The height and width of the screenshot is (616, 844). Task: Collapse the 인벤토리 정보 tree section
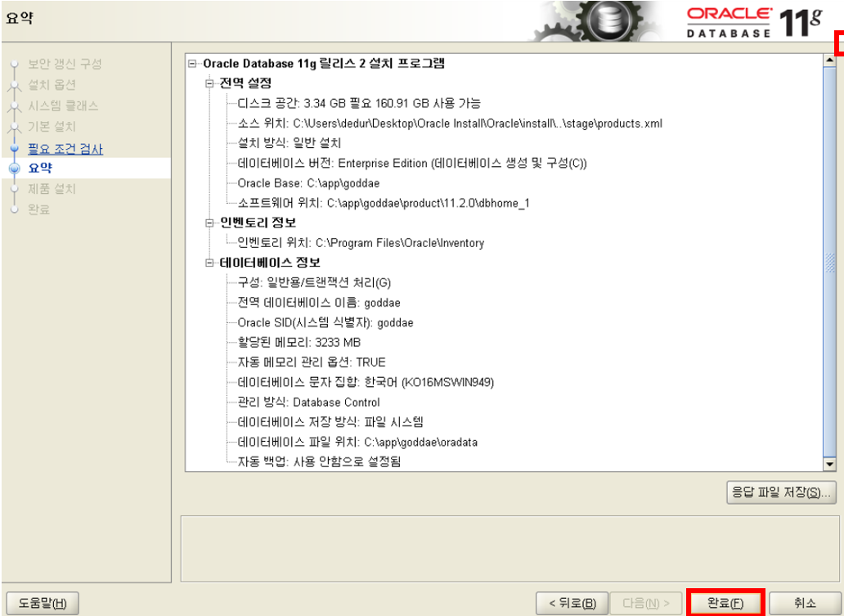209,223
